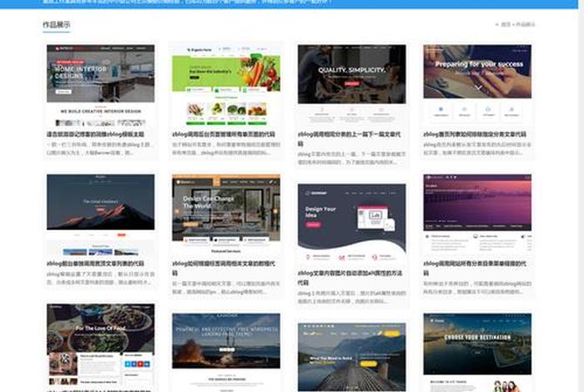The width and height of the screenshot is (584, 392).
Task: Open the green Organic Farm vegetable template thumbnail
Action: [x=226, y=86]
